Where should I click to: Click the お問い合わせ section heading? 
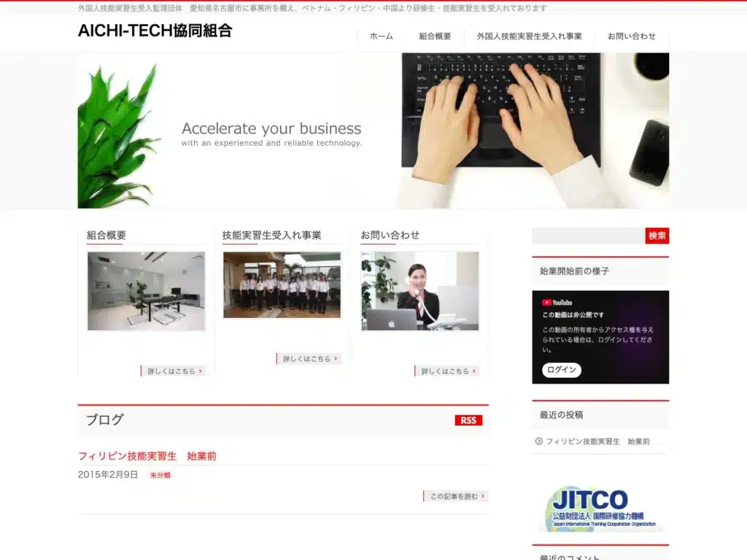click(x=390, y=236)
